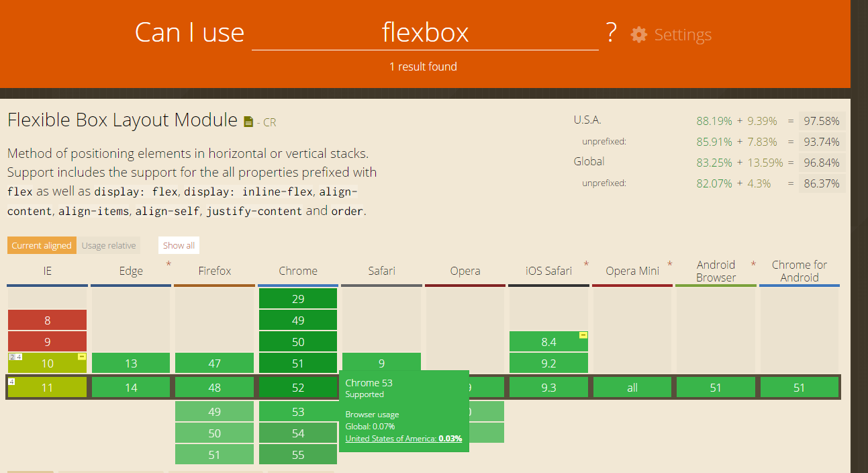Screen dimensions: 868x473
Task: Select the IE 11 version cell
Action: pyautogui.click(x=48, y=388)
